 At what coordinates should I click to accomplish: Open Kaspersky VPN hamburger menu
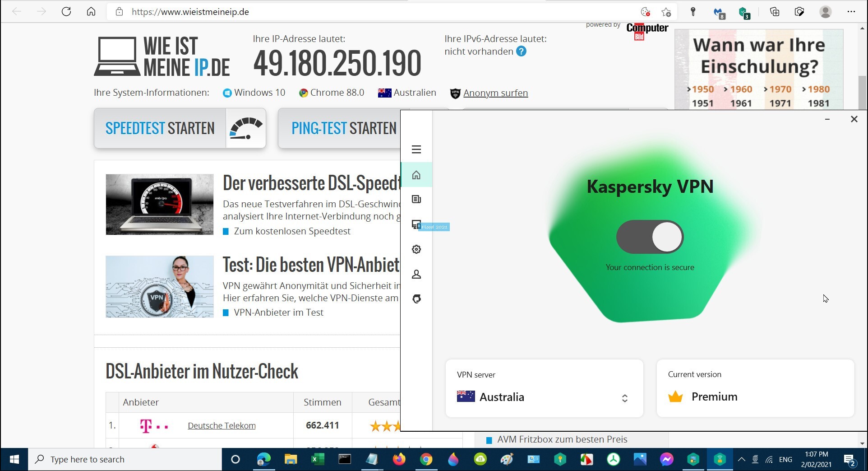(x=416, y=149)
